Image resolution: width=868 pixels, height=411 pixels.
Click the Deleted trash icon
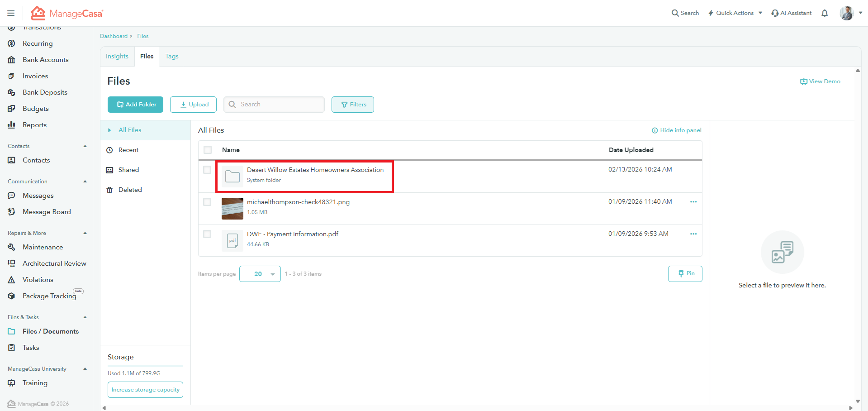[x=109, y=190]
